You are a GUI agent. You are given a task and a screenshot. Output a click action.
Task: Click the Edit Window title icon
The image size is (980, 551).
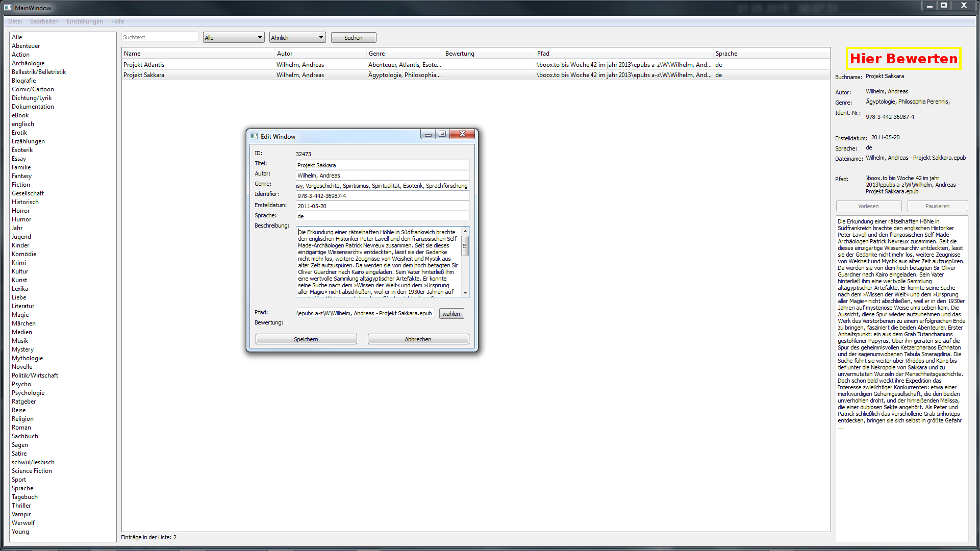(x=254, y=136)
